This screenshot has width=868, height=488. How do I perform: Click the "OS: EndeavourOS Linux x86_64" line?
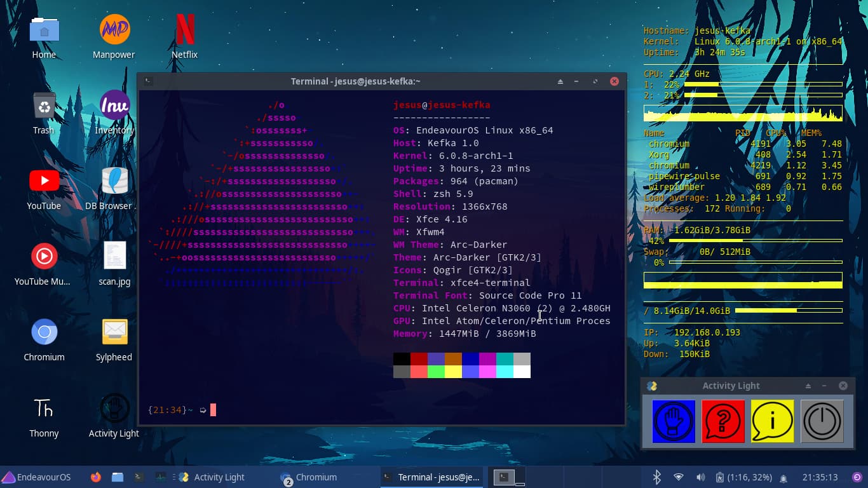tap(473, 130)
